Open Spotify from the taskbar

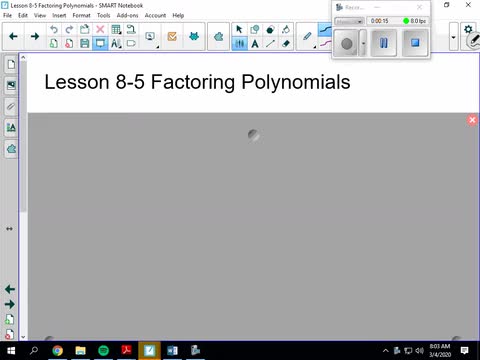click(104, 350)
